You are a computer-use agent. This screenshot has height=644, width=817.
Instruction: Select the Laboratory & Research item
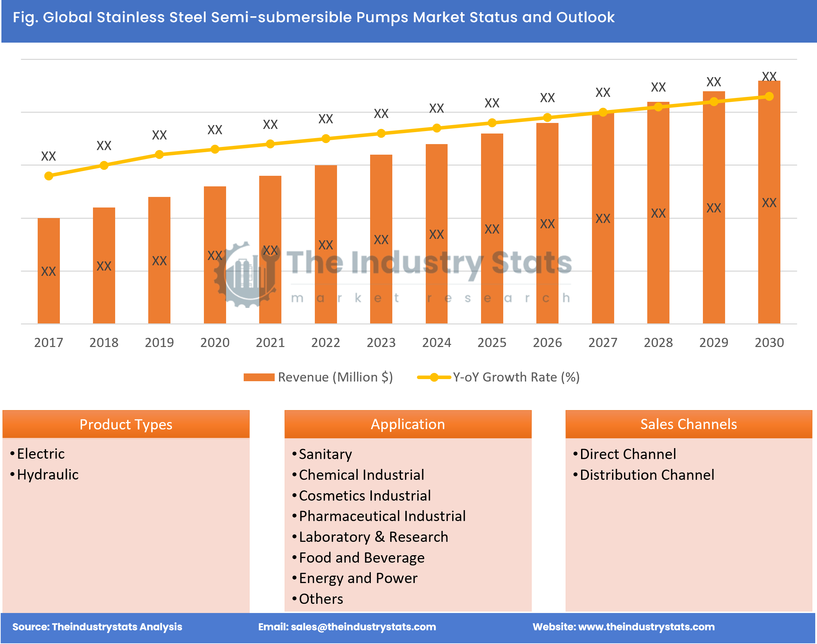coord(374,537)
